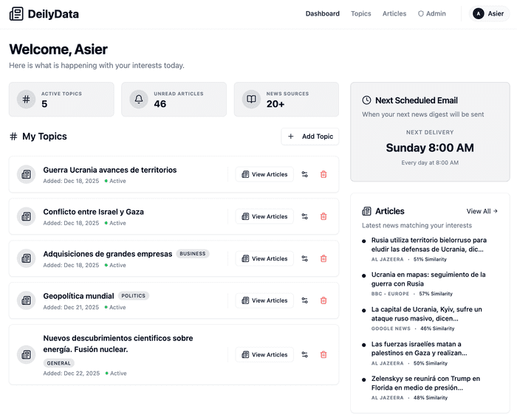Open the Articles navigation tab
This screenshot has width=517, height=420.
click(x=394, y=13)
